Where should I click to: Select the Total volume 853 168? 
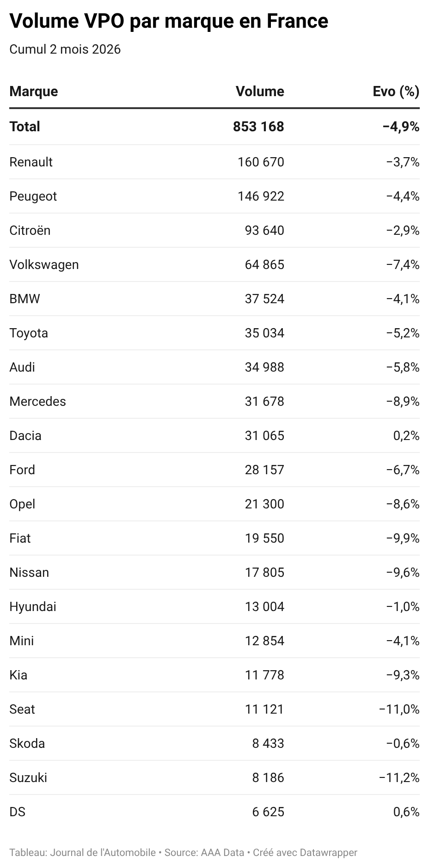[258, 127]
